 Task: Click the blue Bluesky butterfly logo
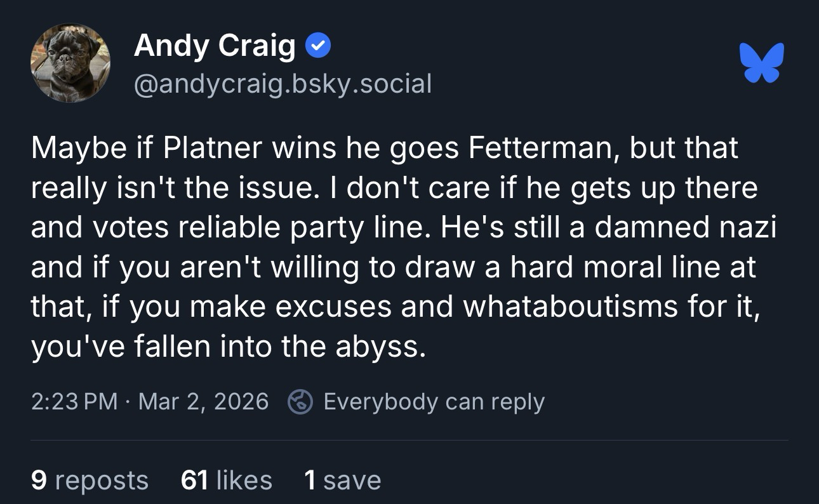[x=762, y=62]
